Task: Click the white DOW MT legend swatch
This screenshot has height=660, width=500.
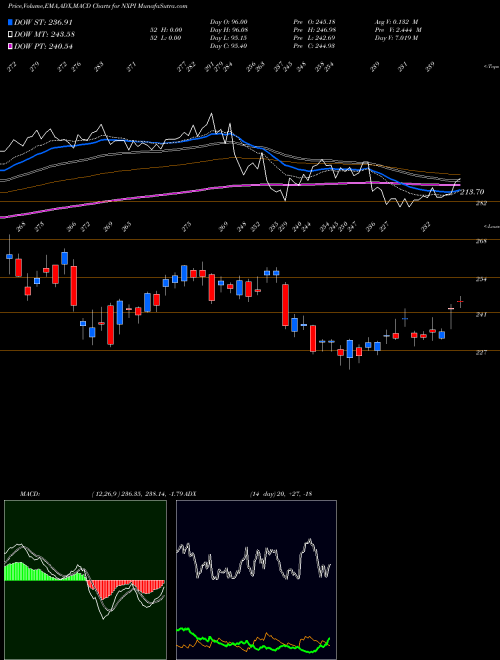Action: [x=10, y=34]
